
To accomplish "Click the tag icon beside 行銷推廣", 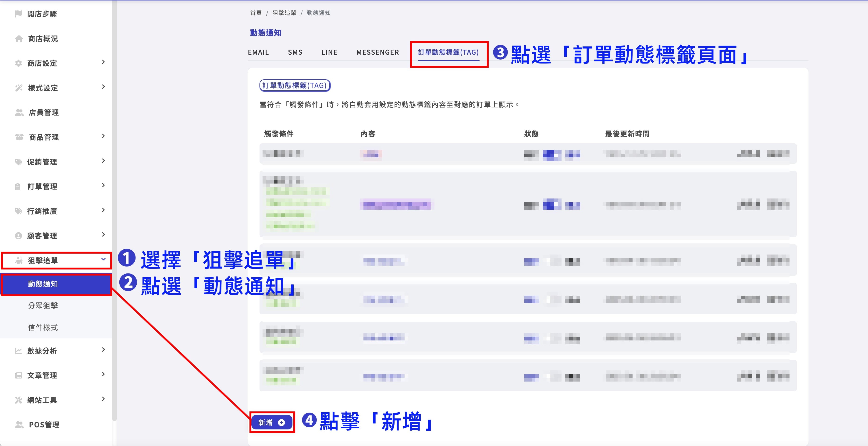I will point(18,211).
